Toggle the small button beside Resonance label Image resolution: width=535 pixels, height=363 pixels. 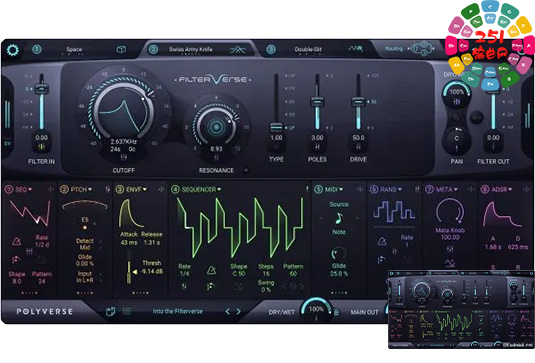pyautogui.click(x=246, y=170)
